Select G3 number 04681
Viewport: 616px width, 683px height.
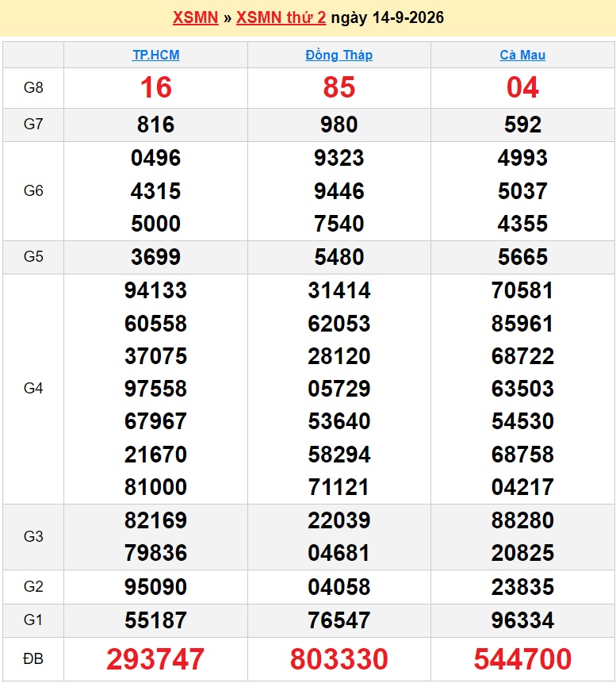[x=339, y=553]
